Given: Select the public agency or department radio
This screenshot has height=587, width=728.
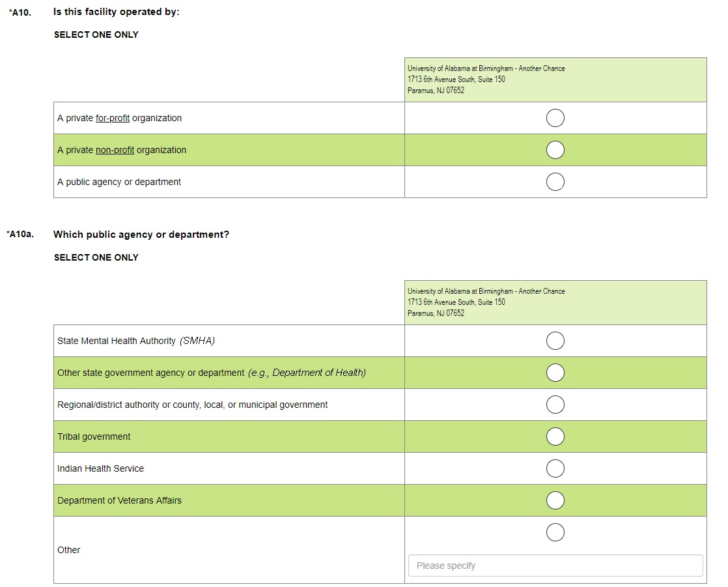Looking at the screenshot, I should click(555, 182).
